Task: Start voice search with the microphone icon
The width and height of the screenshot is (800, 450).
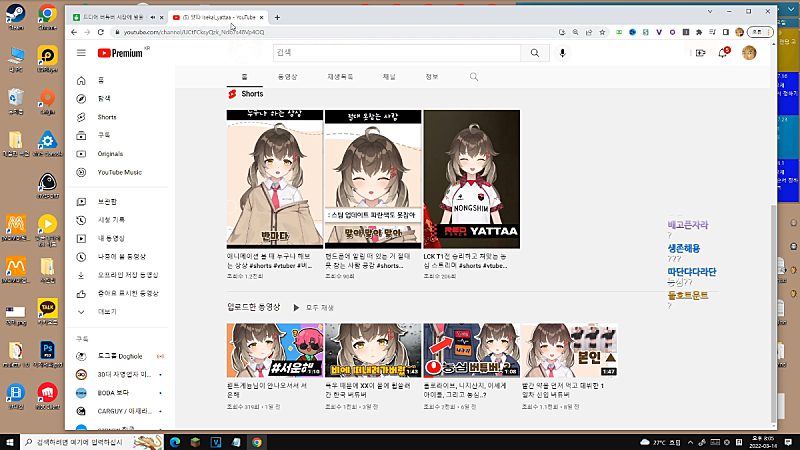Action: click(562, 53)
